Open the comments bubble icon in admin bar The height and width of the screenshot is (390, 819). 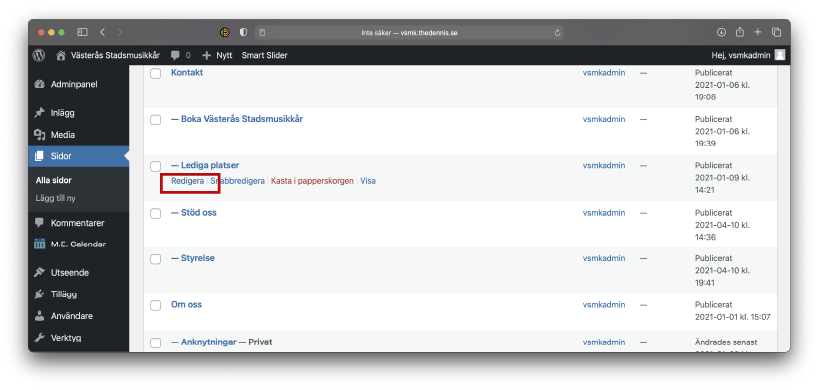pyautogui.click(x=176, y=55)
